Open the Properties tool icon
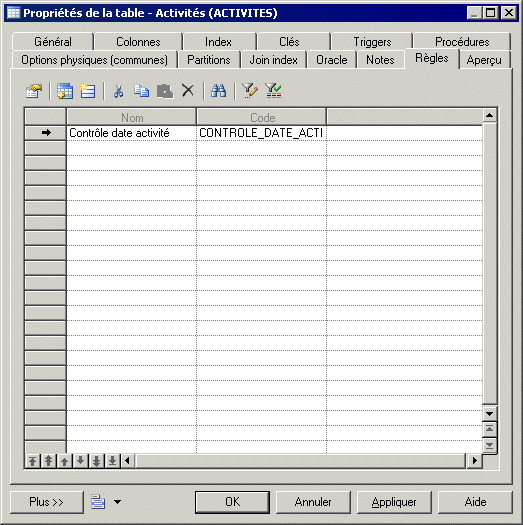The width and height of the screenshot is (523, 525). (34, 91)
